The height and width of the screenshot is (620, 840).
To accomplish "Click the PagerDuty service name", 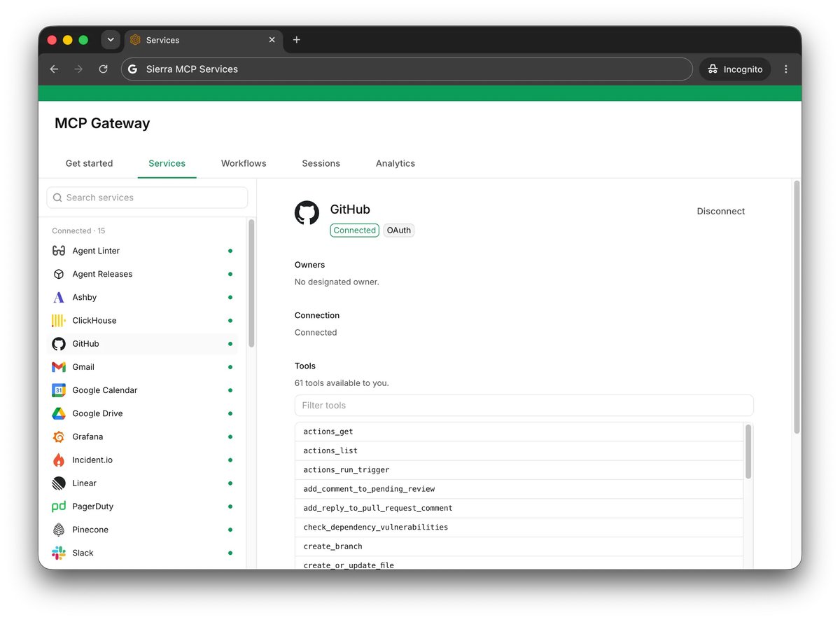I will click(x=93, y=507).
